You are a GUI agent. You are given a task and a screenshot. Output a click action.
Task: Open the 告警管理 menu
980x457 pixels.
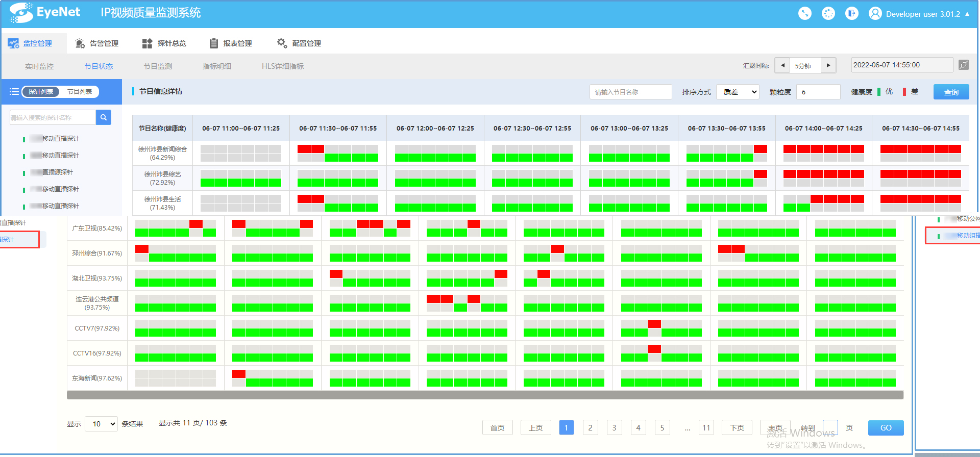coord(97,43)
